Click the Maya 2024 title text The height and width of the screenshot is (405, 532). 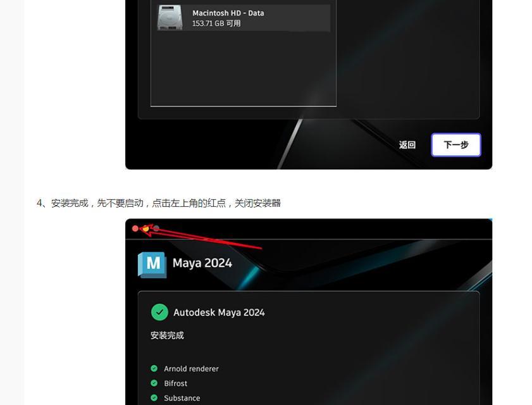click(202, 263)
